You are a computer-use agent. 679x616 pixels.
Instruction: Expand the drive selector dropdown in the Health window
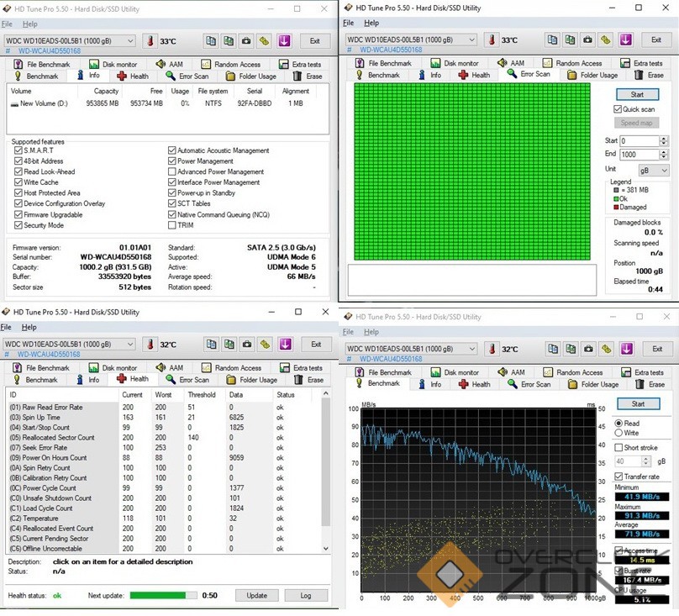(129, 344)
